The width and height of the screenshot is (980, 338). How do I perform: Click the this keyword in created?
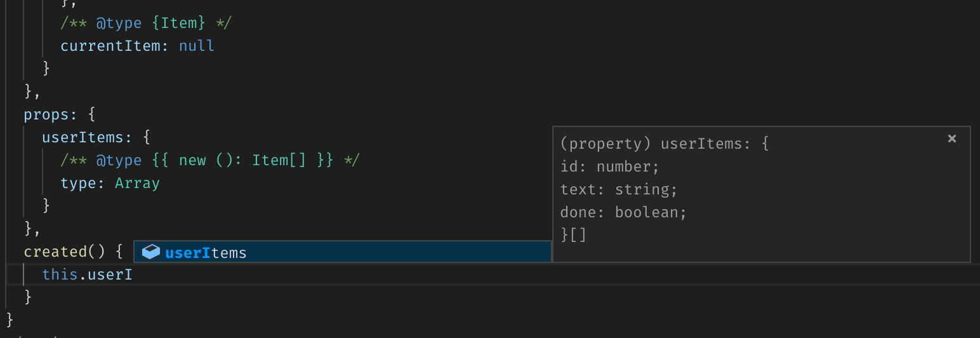tap(60, 274)
